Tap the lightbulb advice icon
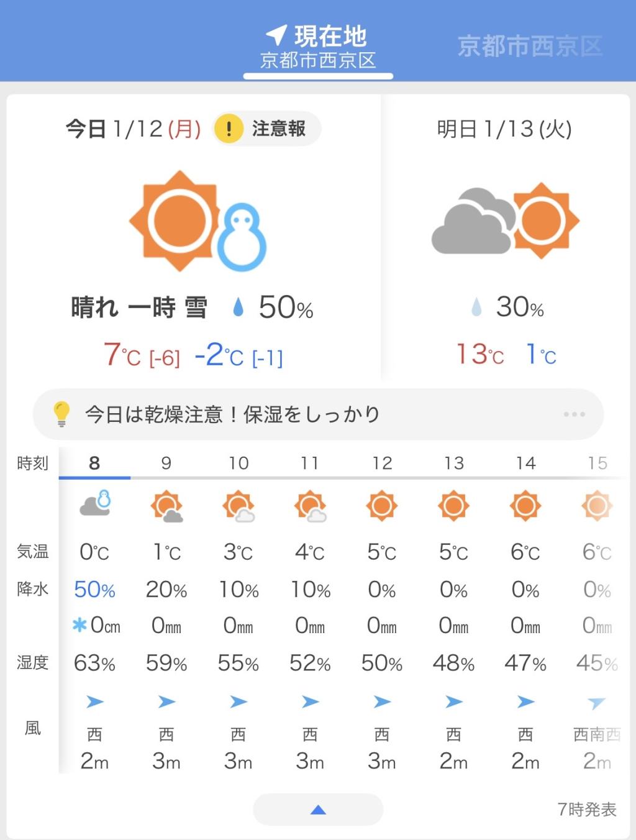The width and height of the screenshot is (636, 840). [x=61, y=414]
